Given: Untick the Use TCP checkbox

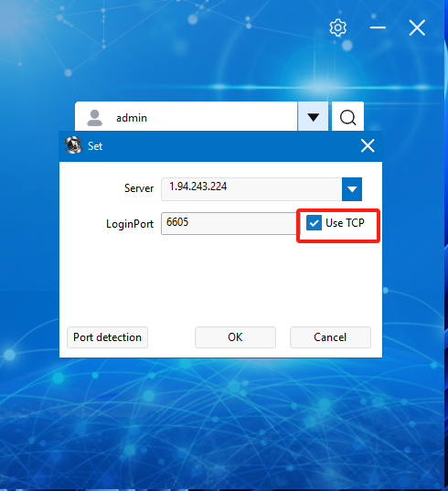Looking at the screenshot, I should tap(314, 222).
